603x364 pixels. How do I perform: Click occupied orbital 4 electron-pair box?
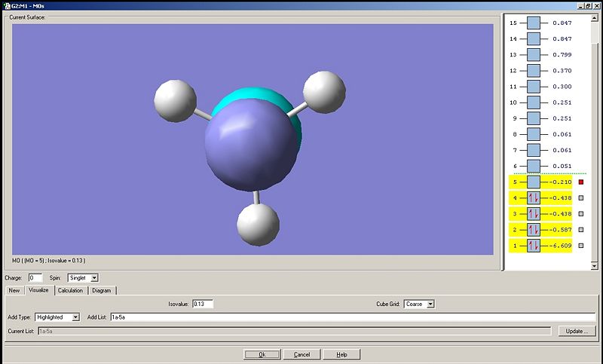click(534, 198)
